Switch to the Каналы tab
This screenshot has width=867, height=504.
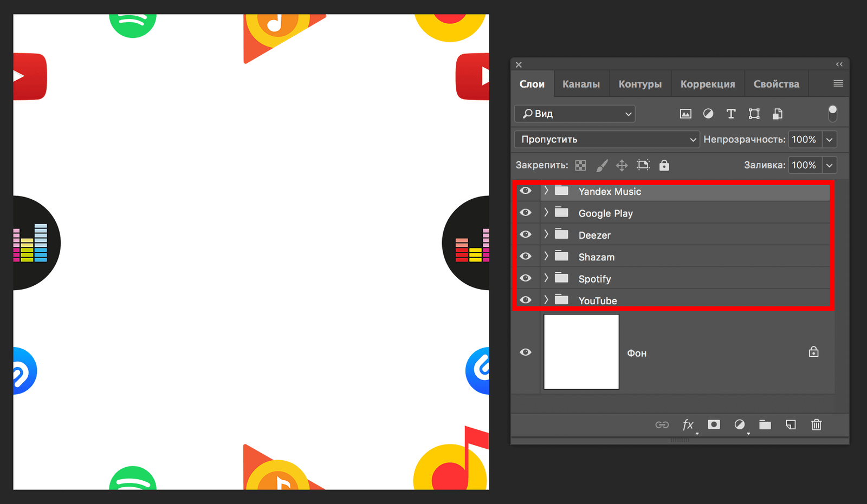coord(581,83)
